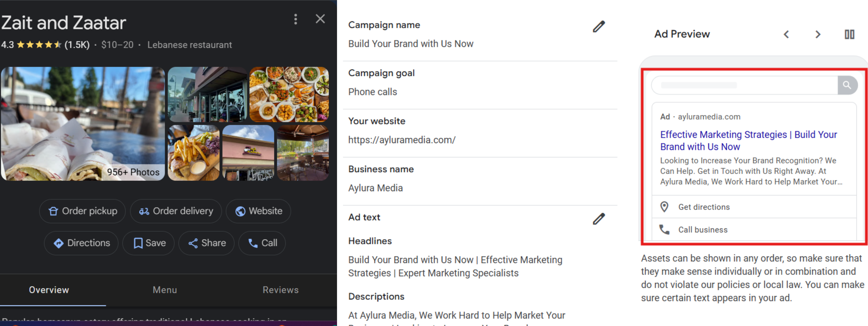Open the three-dot menu for Zait and Zaatar

[x=295, y=19]
